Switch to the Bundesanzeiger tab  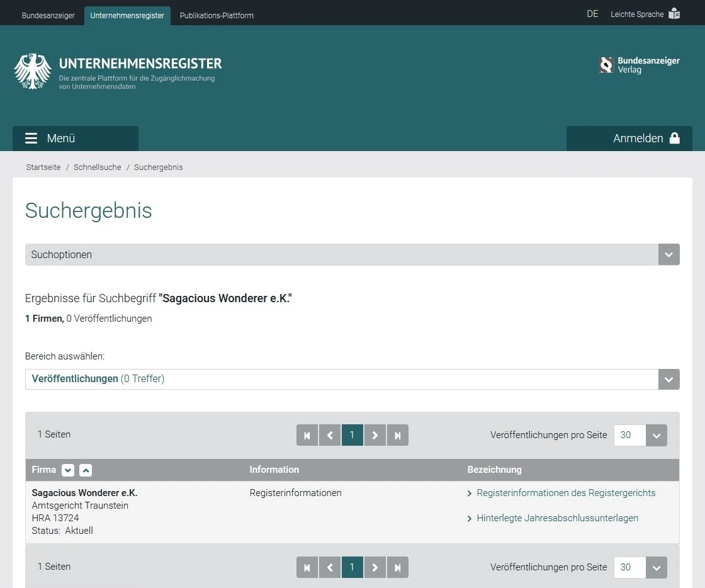pyautogui.click(x=48, y=15)
